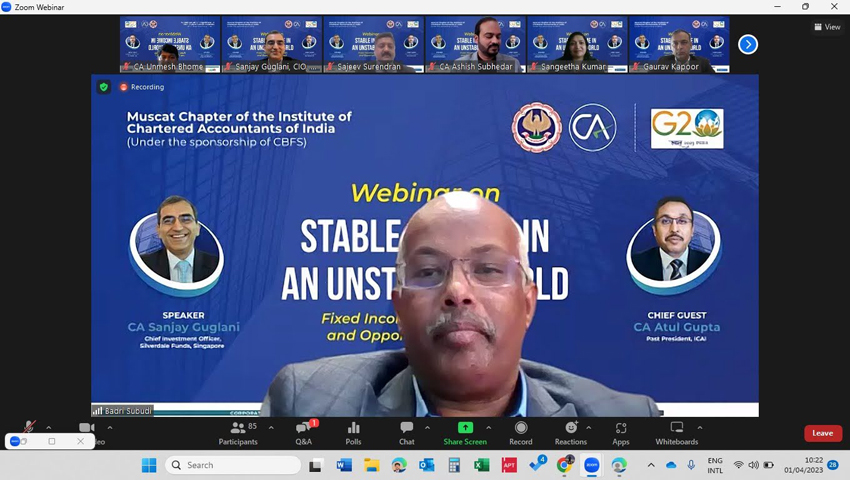Click the green Share Screen icon
This screenshot has height=480, width=850.
465,428
